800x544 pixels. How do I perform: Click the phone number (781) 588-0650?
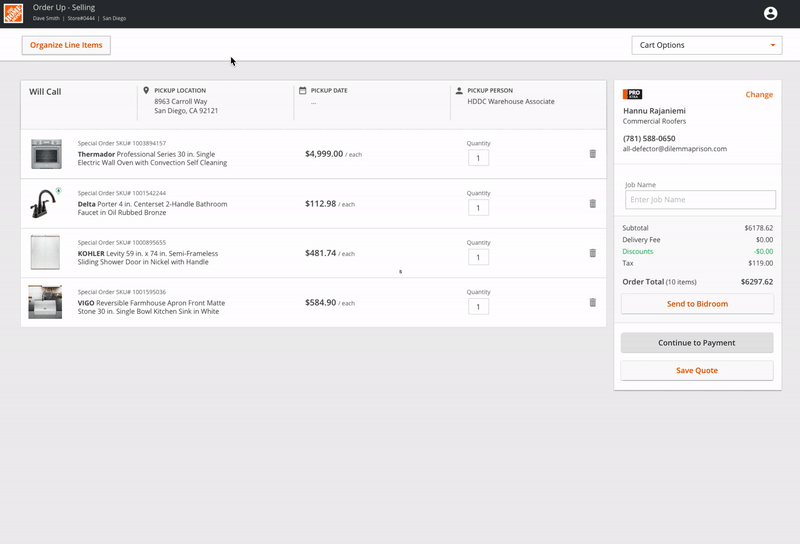649,138
